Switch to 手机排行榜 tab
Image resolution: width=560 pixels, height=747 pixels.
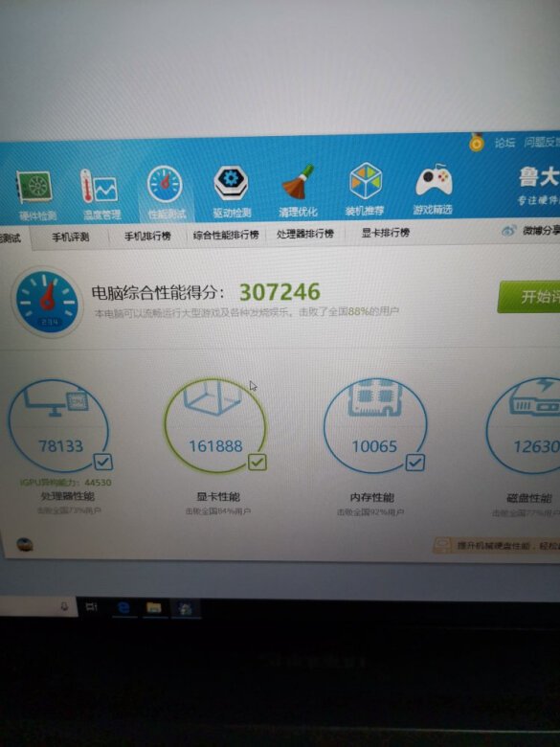point(147,236)
